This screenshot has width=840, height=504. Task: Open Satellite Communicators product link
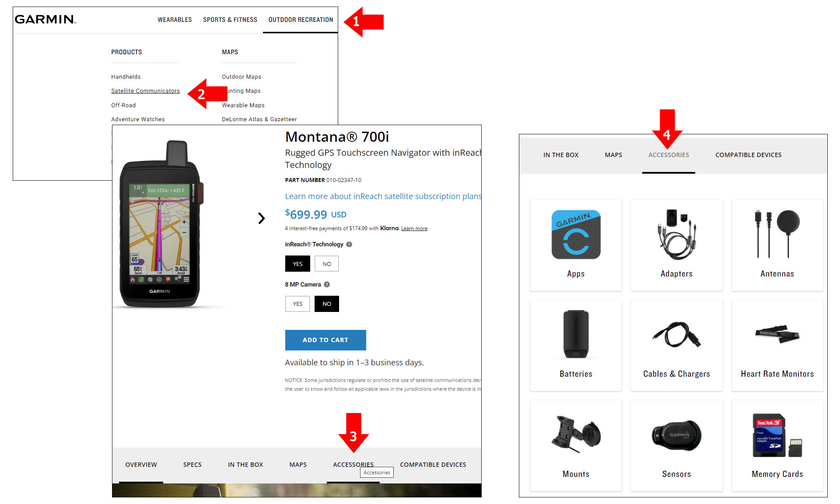pos(145,91)
